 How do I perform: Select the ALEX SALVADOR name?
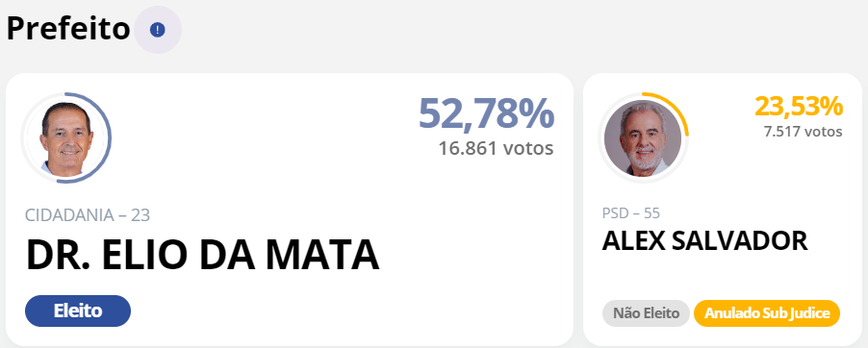click(x=704, y=241)
